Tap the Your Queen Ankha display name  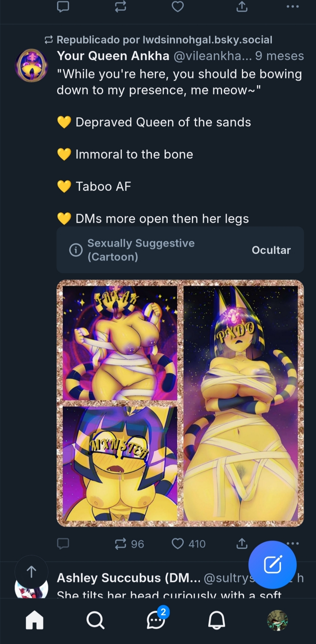pyautogui.click(x=113, y=56)
